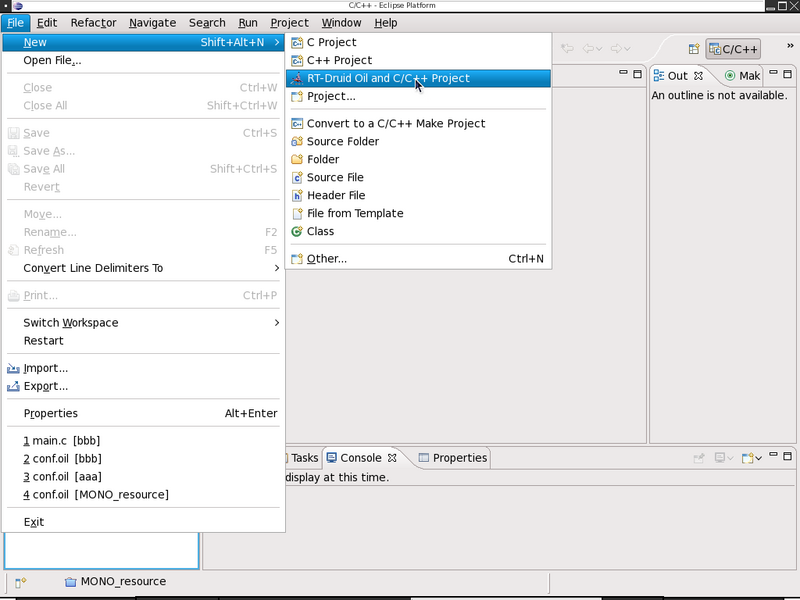Viewport: 800px width, 600px height.
Task: Create a new C Project
Action: 418,42
